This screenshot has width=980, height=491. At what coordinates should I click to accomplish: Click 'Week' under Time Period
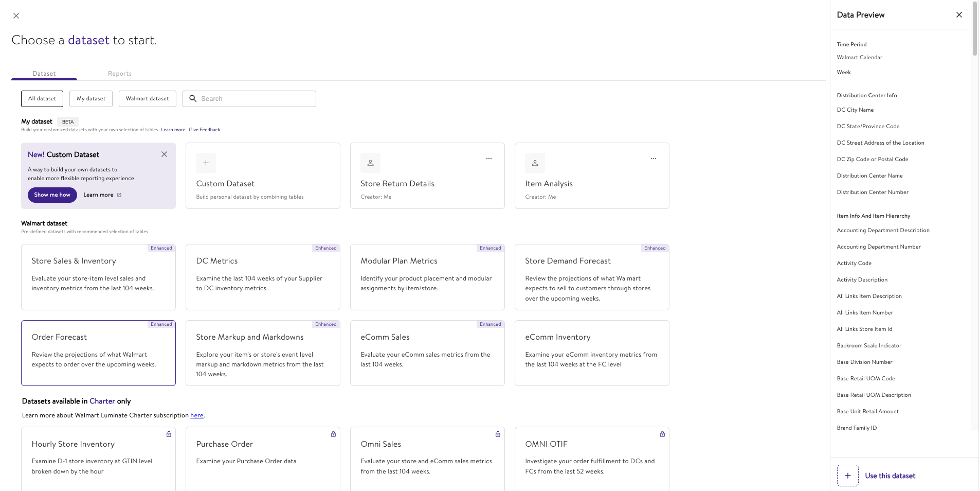click(x=844, y=73)
